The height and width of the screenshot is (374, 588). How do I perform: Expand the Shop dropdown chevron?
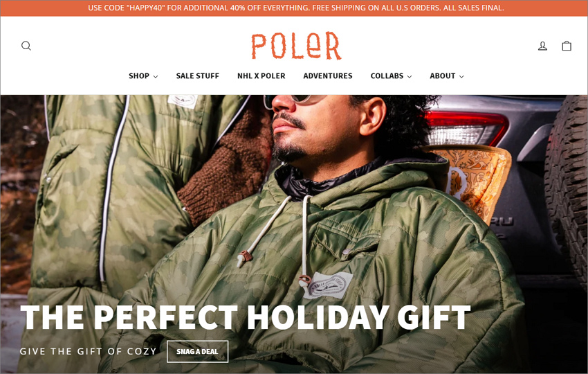point(156,76)
